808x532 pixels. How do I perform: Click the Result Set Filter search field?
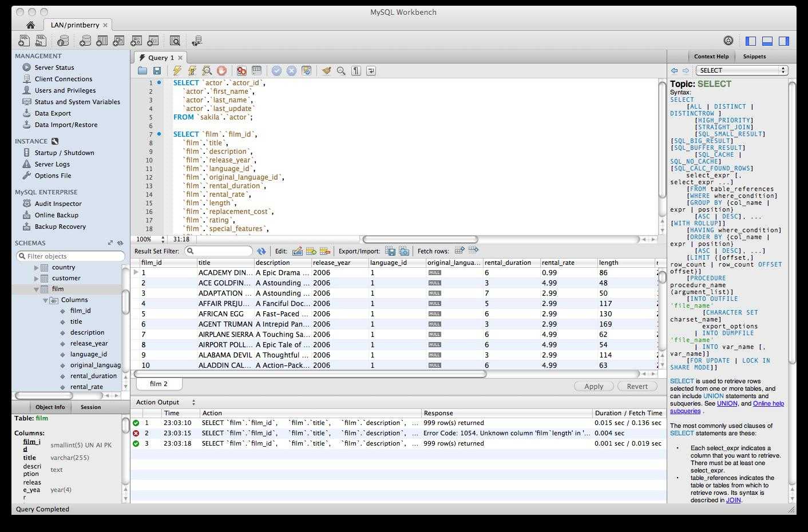point(219,251)
